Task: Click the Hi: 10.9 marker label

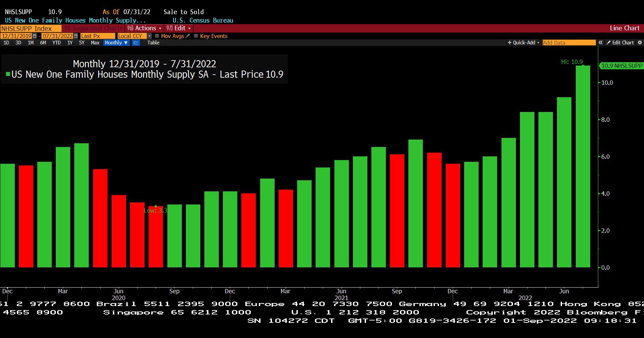Action: click(572, 62)
